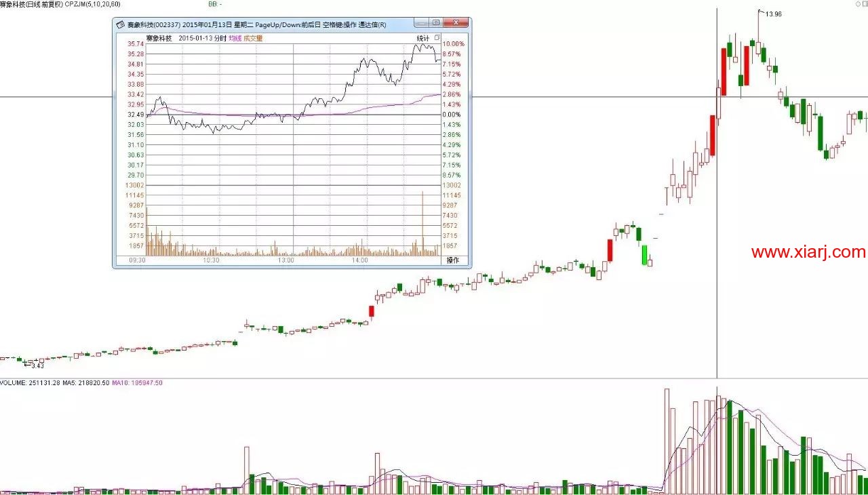
Task: Select the 均线 average line legend label
Action: coord(235,38)
